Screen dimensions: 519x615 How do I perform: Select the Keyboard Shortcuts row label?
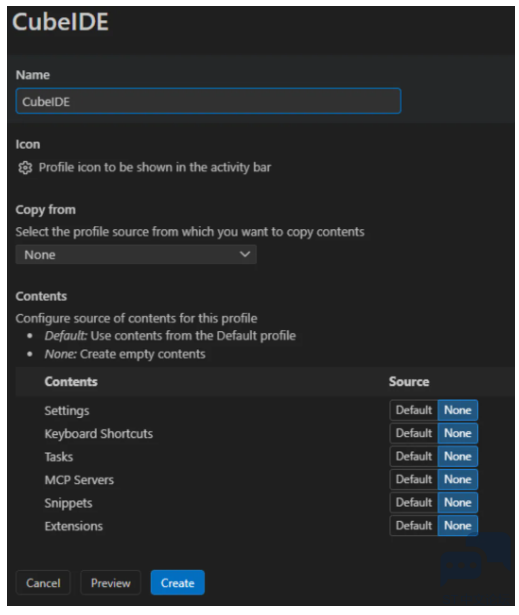98,433
